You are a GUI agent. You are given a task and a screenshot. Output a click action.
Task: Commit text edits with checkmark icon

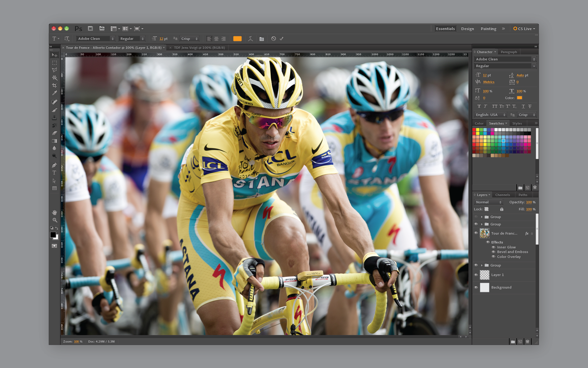click(282, 39)
